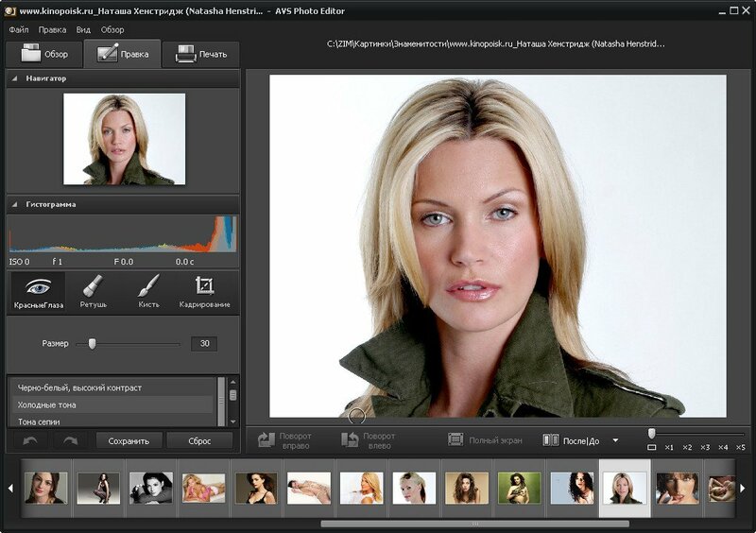Screen dimensions: 756x533
Task: Click the Сохранить button
Action: [129, 440]
